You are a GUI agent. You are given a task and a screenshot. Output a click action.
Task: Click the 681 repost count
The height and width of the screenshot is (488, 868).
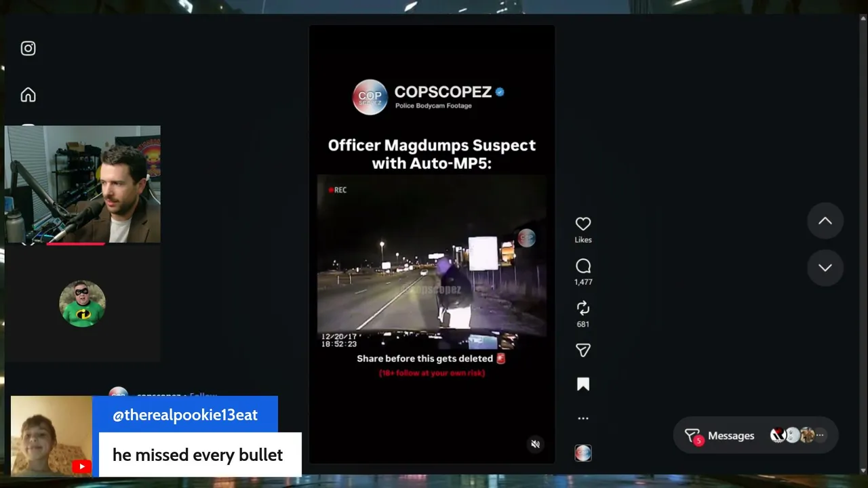pyautogui.click(x=583, y=324)
